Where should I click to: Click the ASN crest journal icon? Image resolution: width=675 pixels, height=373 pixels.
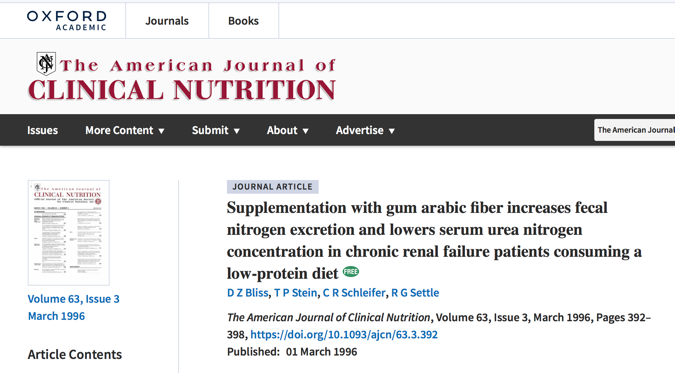coord(46,64)
